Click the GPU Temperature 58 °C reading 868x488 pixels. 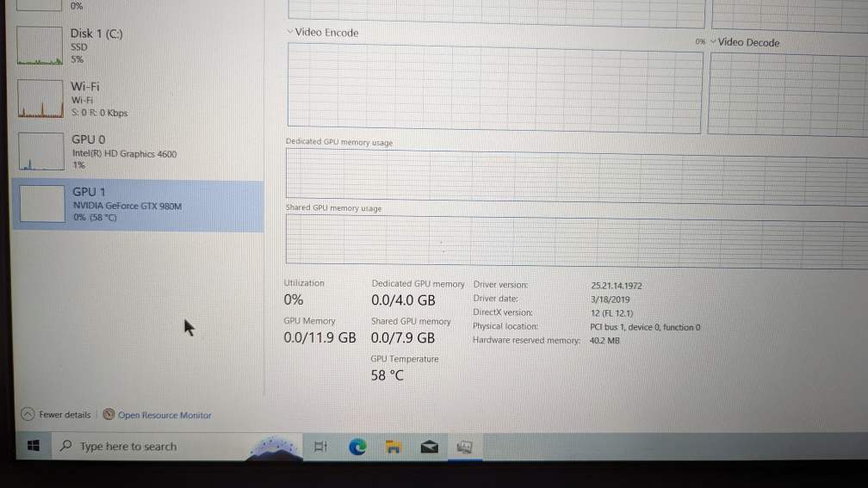click(x=387, y=375)
